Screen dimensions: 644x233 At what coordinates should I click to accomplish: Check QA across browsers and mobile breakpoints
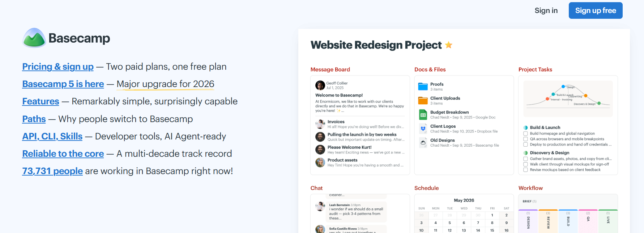525,139
